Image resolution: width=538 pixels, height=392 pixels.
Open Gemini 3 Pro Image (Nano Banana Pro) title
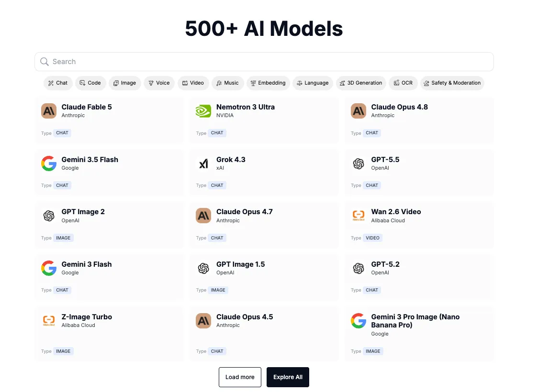(415, 321)
